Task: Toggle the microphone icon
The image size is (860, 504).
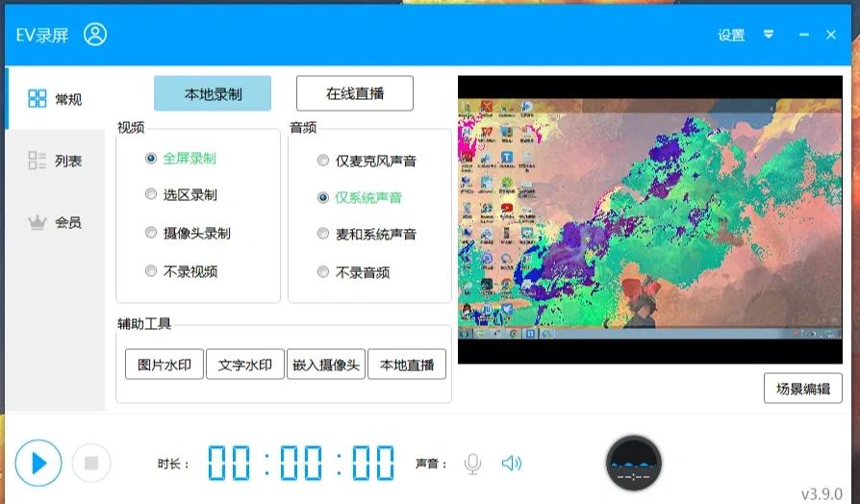Action: point(472,464)
